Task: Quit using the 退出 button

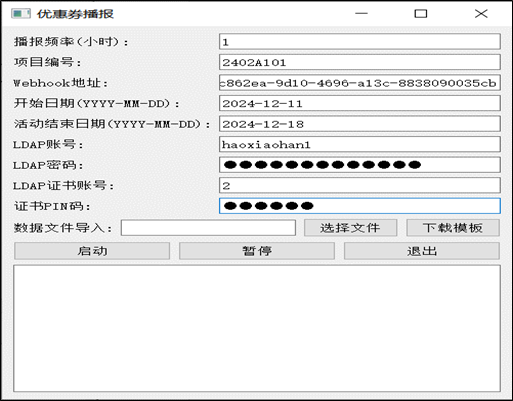Action: 422,251
